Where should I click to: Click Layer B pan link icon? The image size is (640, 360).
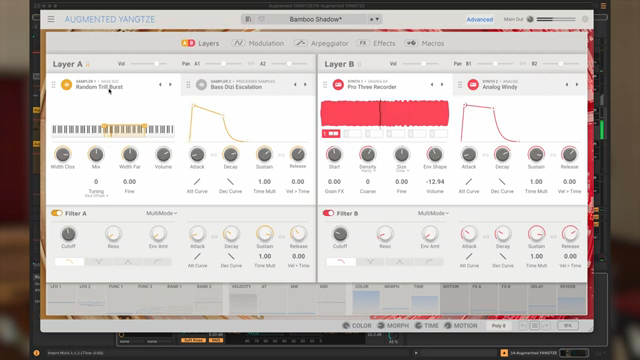523,64
